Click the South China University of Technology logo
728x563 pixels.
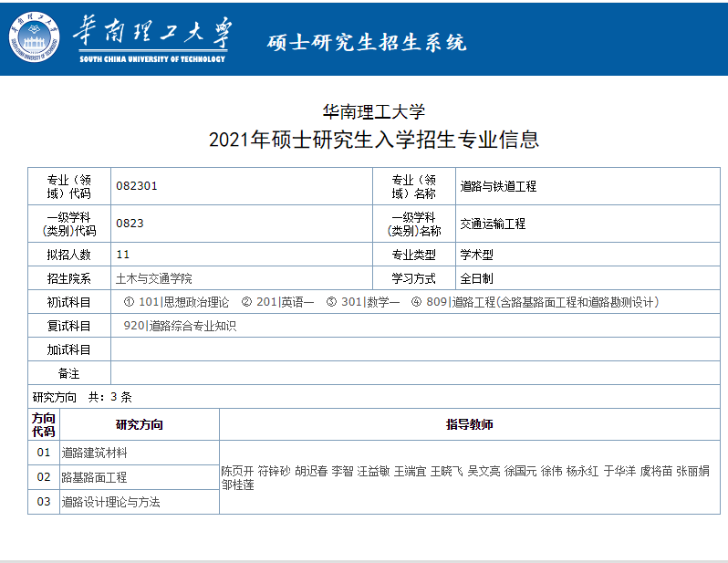coord(36,37)
